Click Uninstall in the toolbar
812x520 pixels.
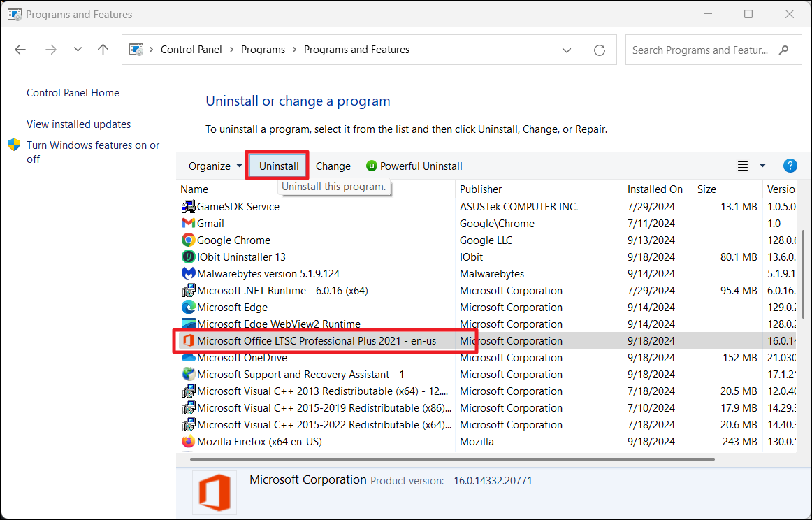coord(279,166)
